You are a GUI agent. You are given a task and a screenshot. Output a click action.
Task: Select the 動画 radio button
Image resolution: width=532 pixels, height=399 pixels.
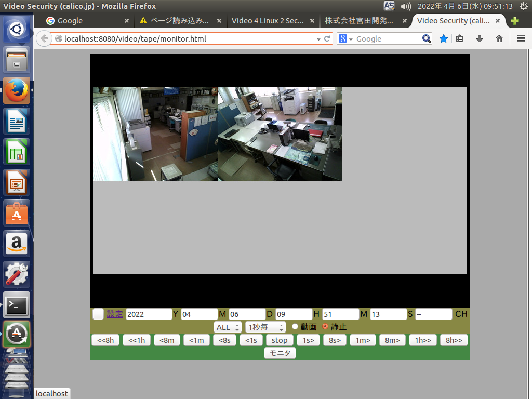tap(295, 327)
